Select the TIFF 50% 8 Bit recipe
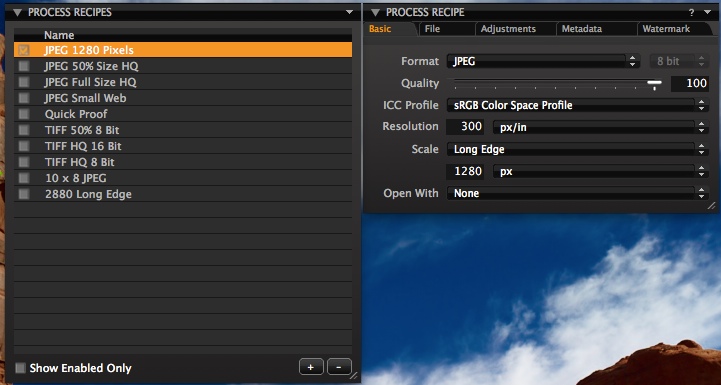Image resolution: width=721 pixels, height=385 pixels. click(x=183, y=130)
